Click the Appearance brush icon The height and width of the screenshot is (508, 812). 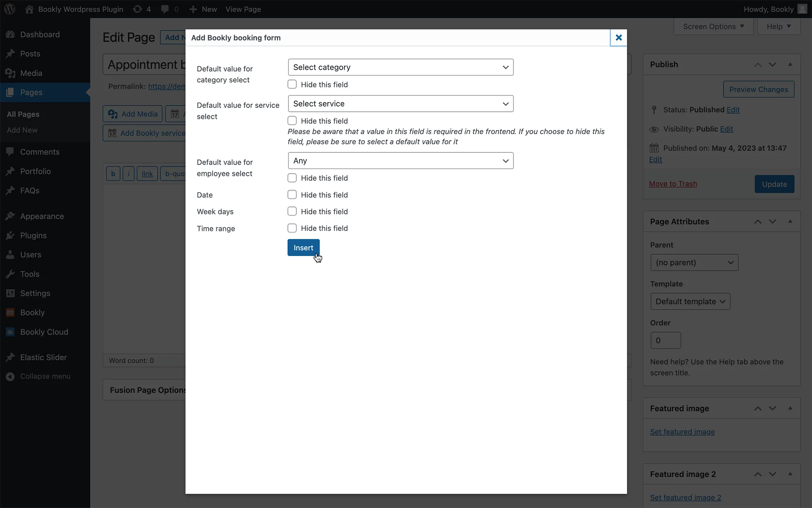tap(11, 216)
